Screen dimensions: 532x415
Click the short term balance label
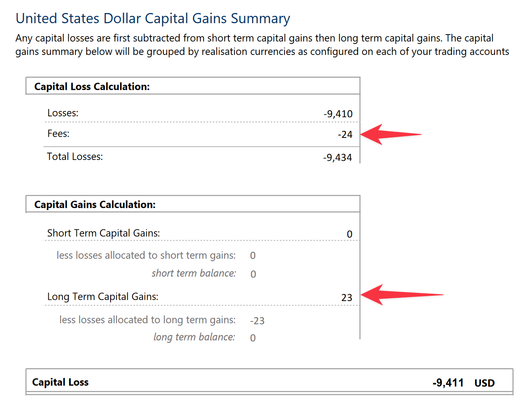(194, 273)
